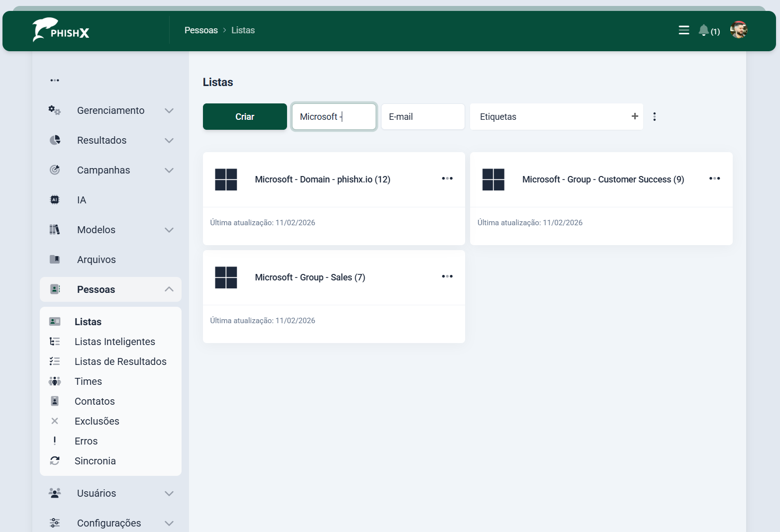Image resolution: width=780 pixels, height=532 pixels.
Task: Go to Sincronia submenu item
Action: click(x=95, y=461)
